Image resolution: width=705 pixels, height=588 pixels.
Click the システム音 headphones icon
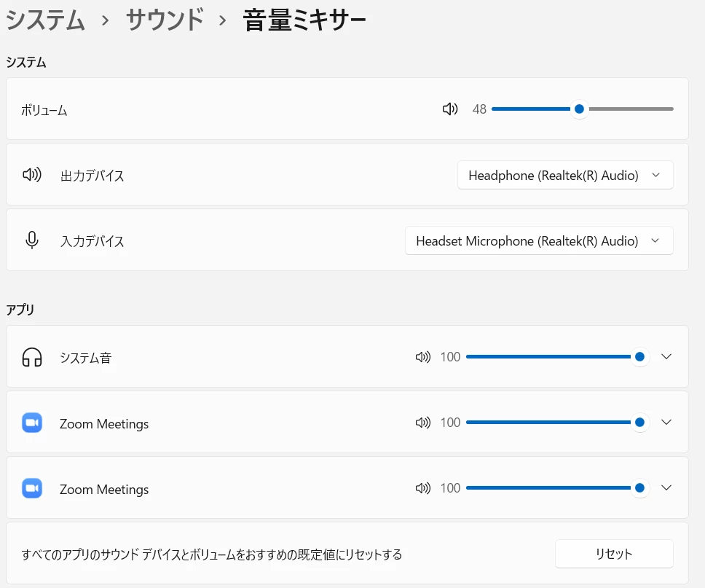[x=32, y=357]
